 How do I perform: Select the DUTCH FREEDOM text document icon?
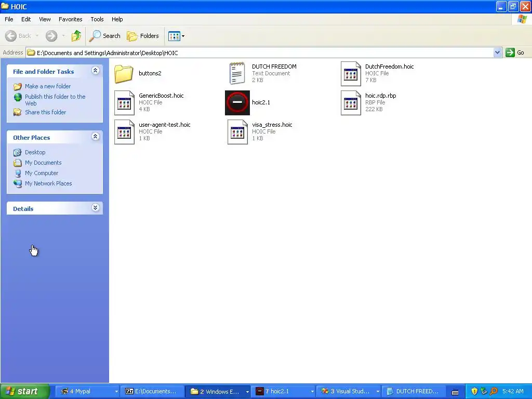point(237,73)
